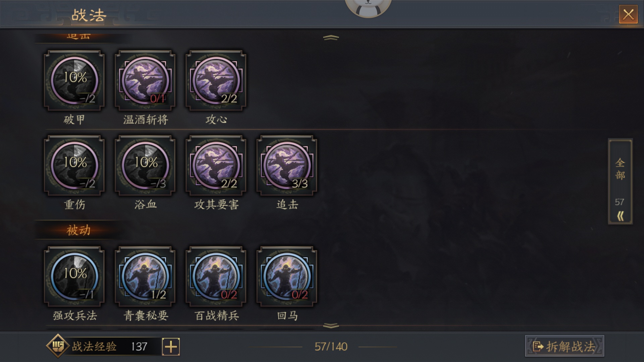This screenshot has width=644, height=362.
Task: Select the 攻心 tactic icon
Action: [216, 80]
